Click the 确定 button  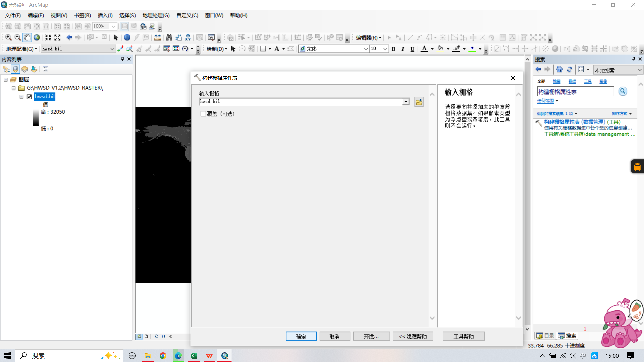pos(301,336)
